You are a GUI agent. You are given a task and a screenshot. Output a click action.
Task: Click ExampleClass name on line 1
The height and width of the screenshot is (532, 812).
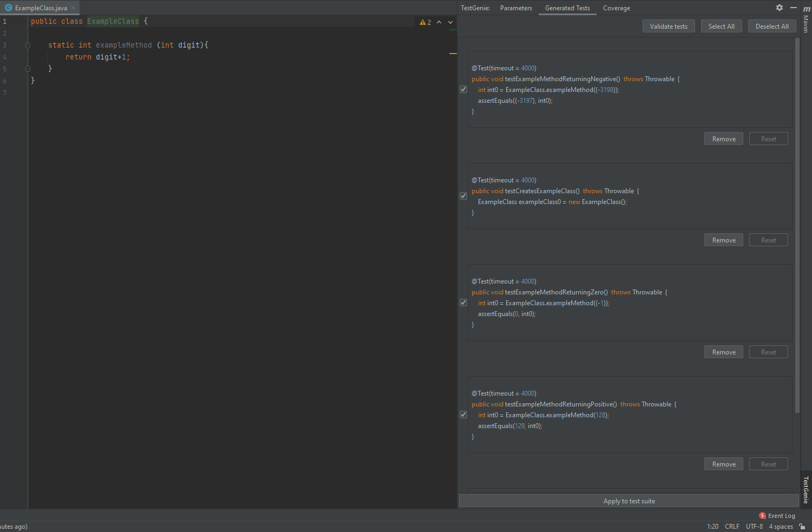click(x=113, y=21)
